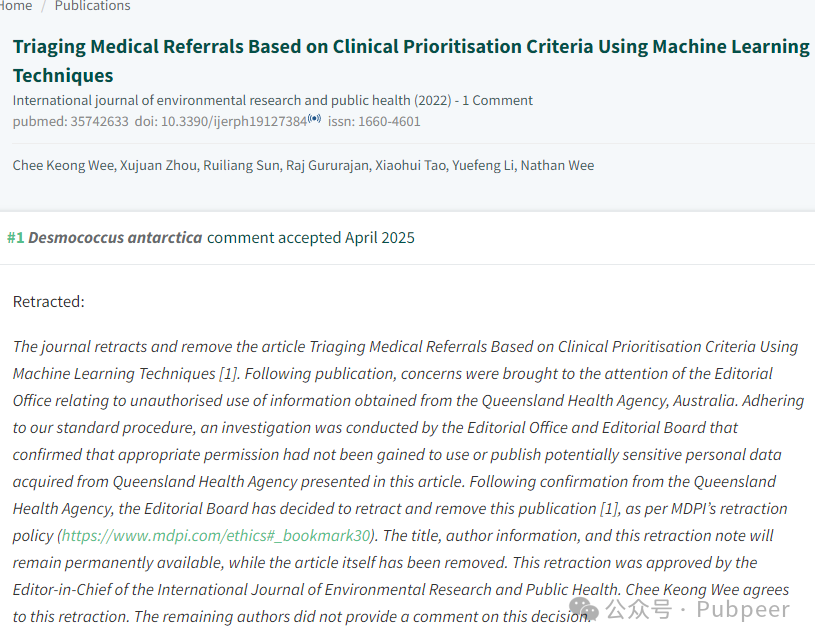Click the issn 1660-4601 text
The height and width of the screenshot is (642, 815).
point(374,122)
